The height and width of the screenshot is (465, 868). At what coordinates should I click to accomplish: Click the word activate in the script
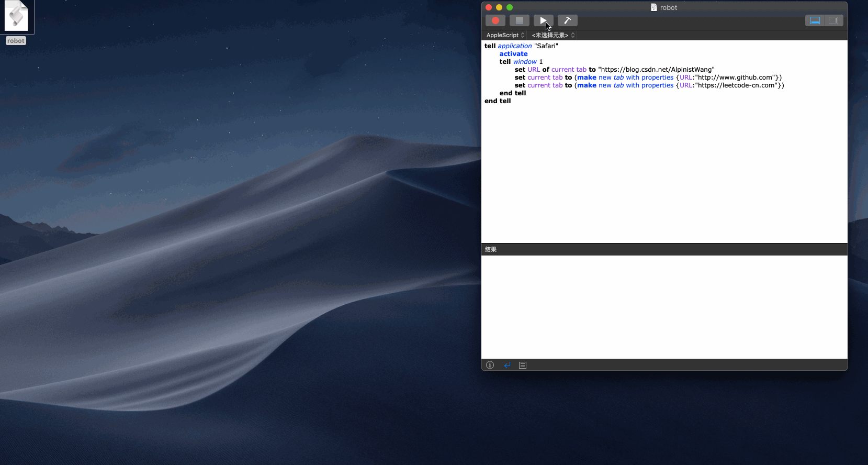coord(513,54)
